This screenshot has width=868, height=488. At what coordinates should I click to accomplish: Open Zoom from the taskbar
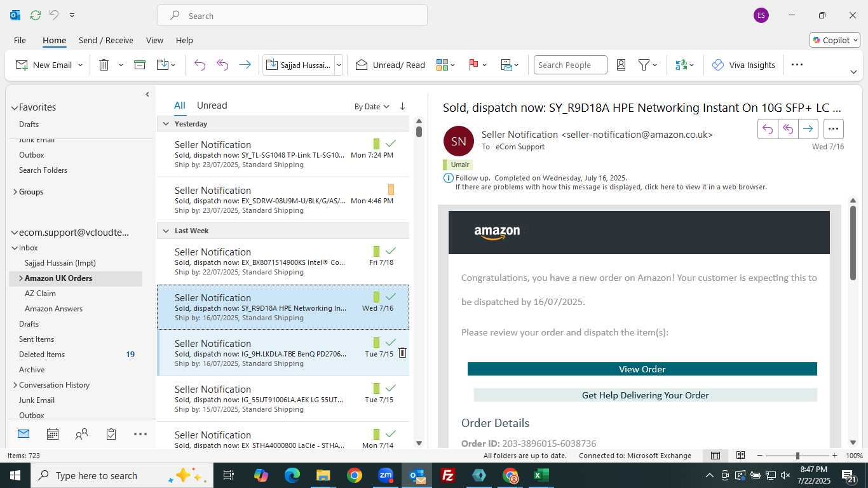(x=386, y=475)
